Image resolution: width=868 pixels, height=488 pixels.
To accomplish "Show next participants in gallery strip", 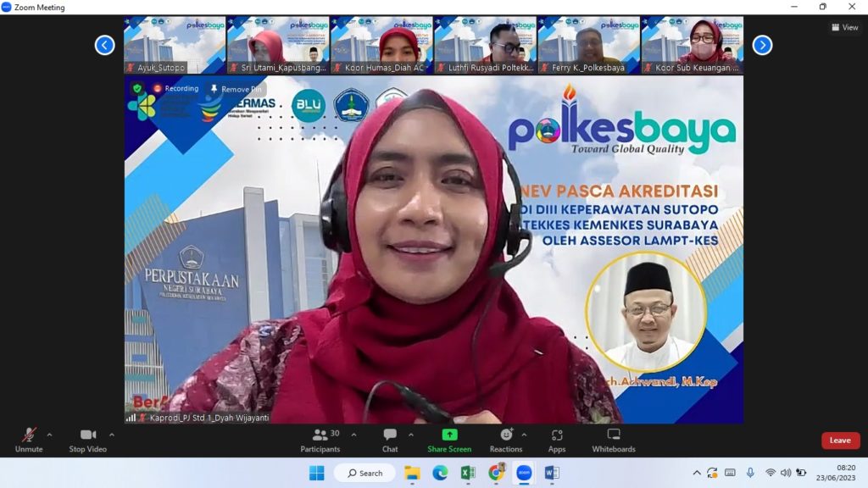I will click(x=762, y=45).
